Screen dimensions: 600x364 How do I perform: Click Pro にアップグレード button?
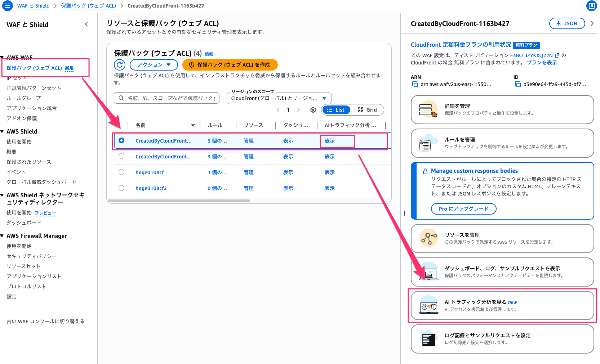464,209
